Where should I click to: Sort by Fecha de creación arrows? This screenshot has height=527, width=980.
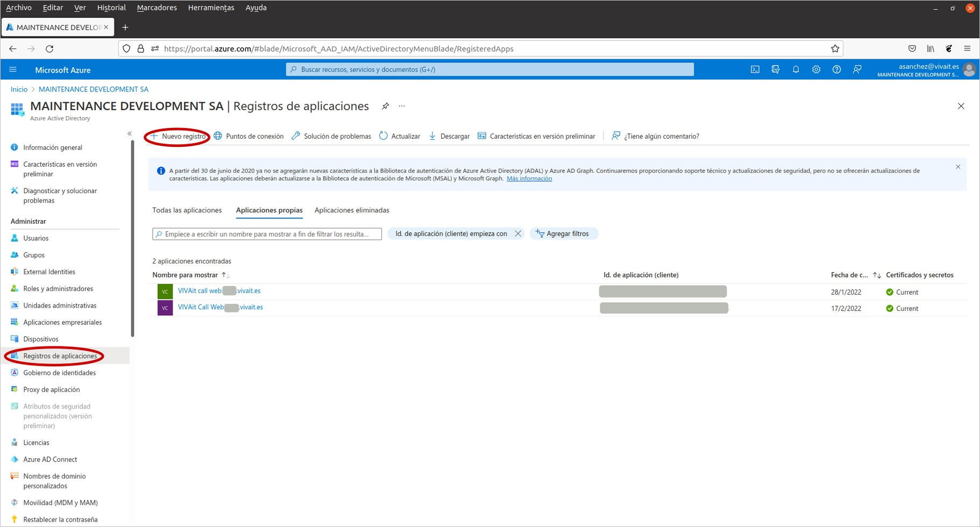click(877, 275)
